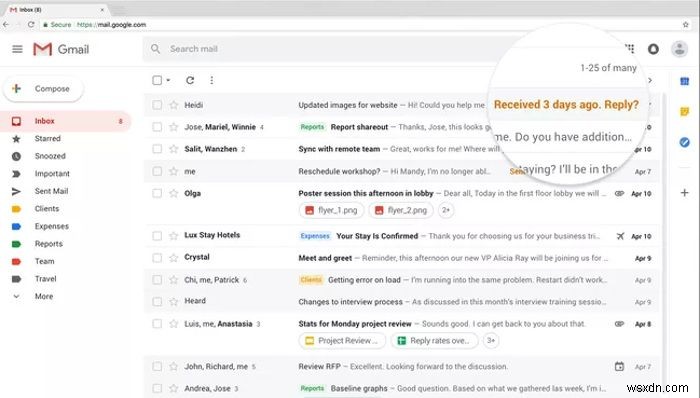Open the Calendar side panel icon
This screenshot has height=398, width=700.
tap(684, 81)
